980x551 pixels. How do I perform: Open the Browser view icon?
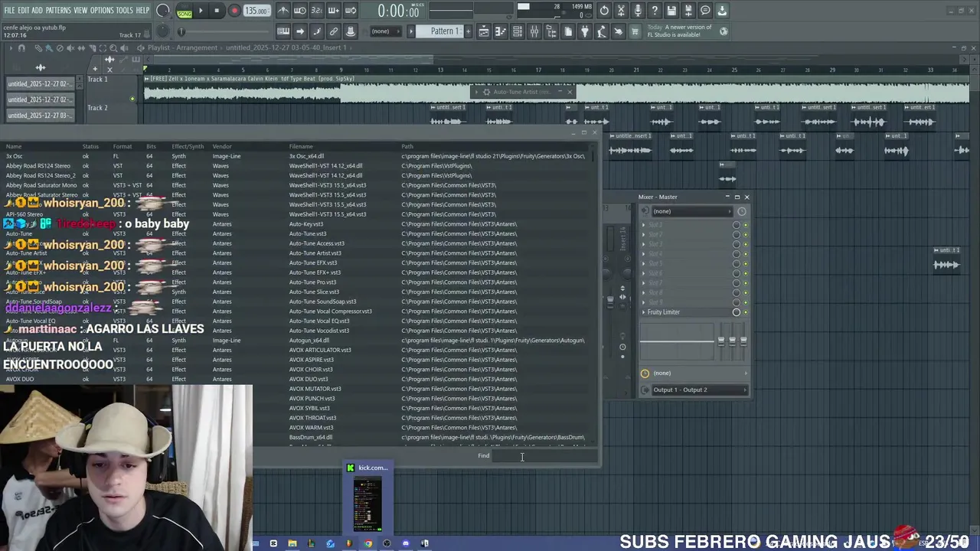(551, 31)
